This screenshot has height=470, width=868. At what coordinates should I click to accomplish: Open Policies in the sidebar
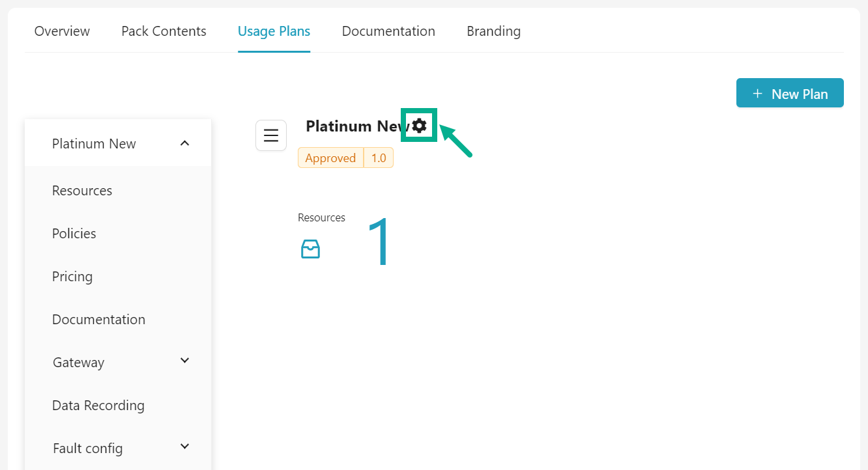point(74,234)
